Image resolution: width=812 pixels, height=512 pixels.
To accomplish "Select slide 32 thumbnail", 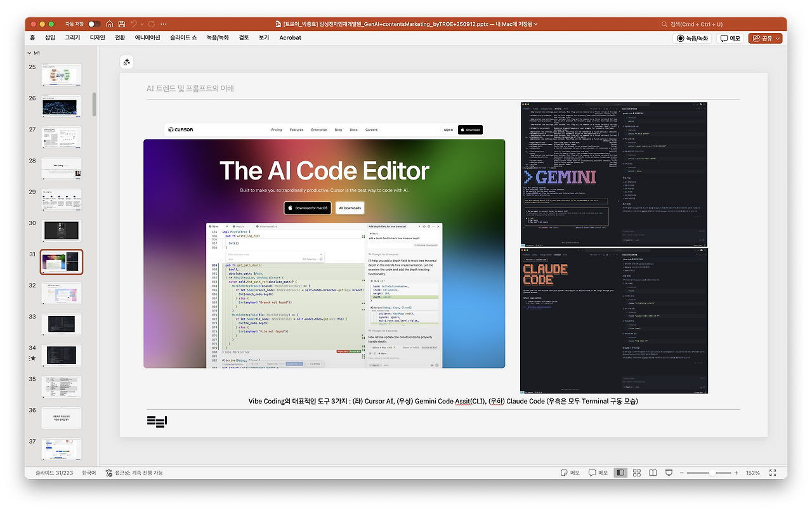I will [x=62, y=293].
